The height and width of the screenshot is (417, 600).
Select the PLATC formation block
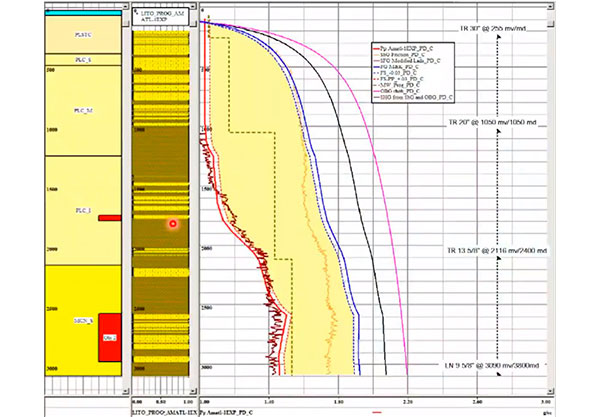coord(83,35)
